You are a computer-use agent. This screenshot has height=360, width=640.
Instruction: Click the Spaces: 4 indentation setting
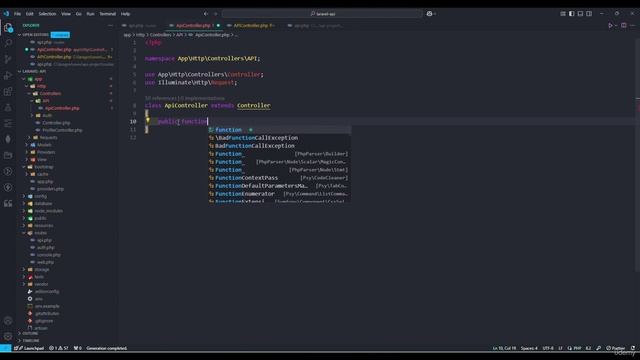tap(529, 348)
